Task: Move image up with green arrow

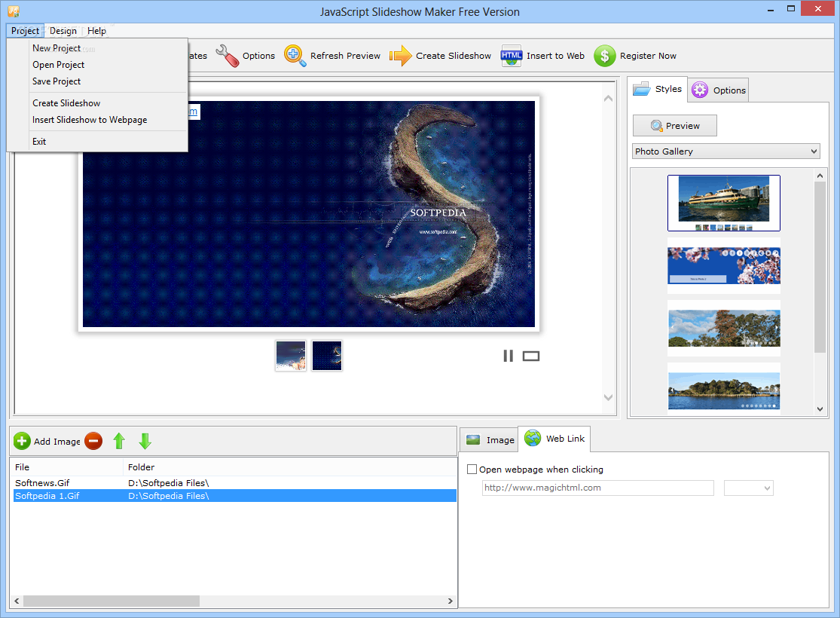Action: [x=119, y=442]
